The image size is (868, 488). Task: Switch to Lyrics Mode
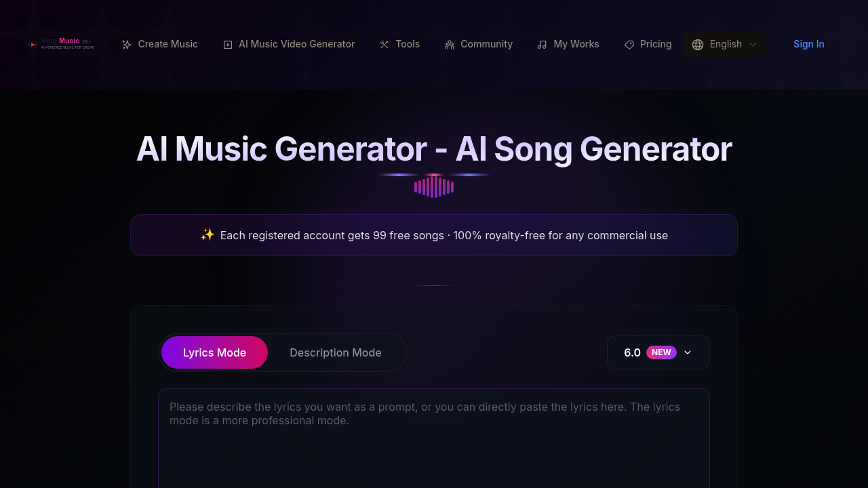[x=214, y=352]
